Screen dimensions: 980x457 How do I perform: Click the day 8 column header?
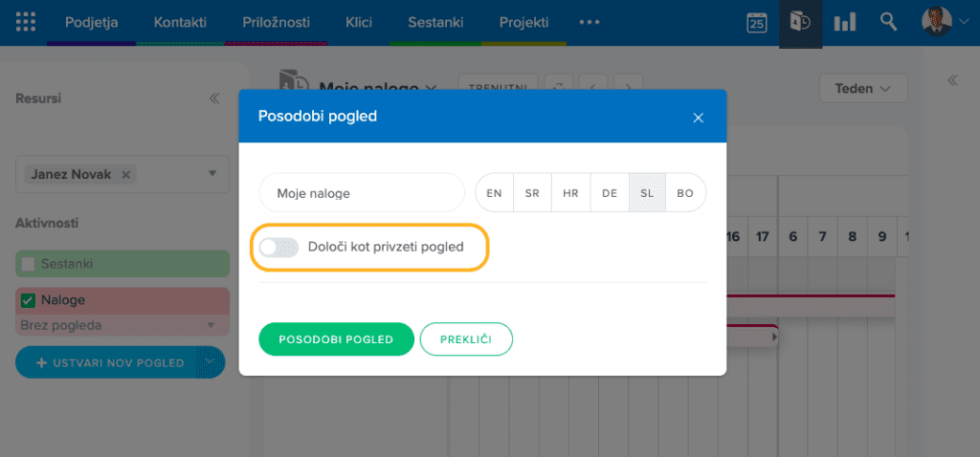tap(852, 236)
